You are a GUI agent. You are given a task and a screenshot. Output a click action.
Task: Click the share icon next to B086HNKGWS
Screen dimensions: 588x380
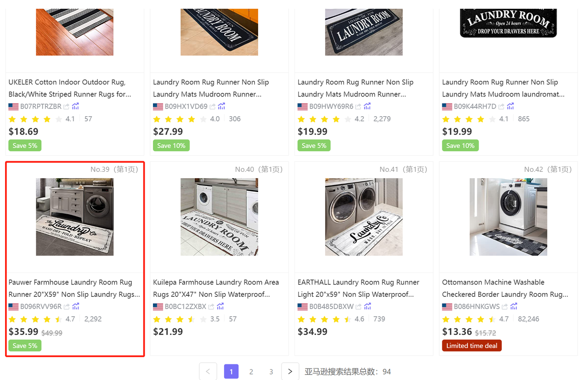click(x=504, y=306)
